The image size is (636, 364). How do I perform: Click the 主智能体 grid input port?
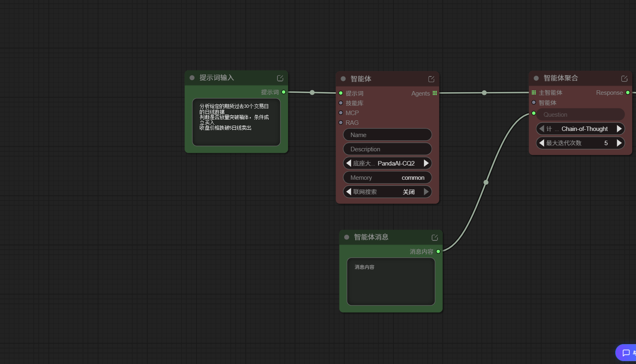(x=534, y=93)
